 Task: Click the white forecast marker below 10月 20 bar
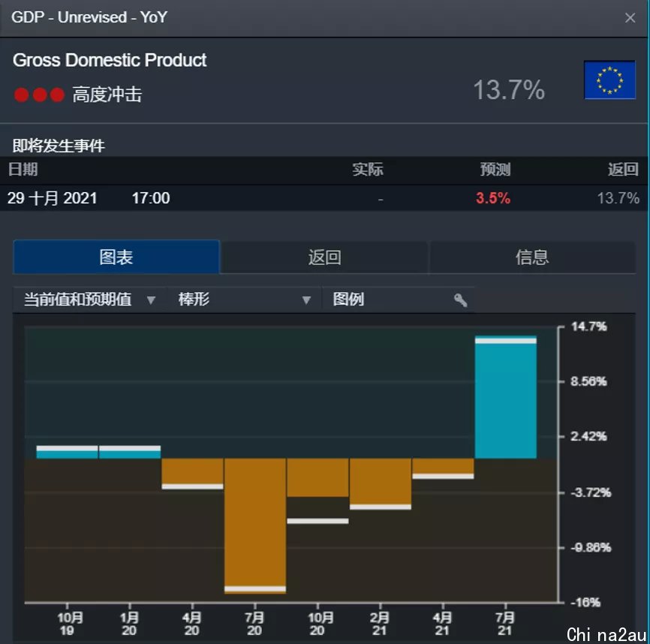[x=318, y=521]
